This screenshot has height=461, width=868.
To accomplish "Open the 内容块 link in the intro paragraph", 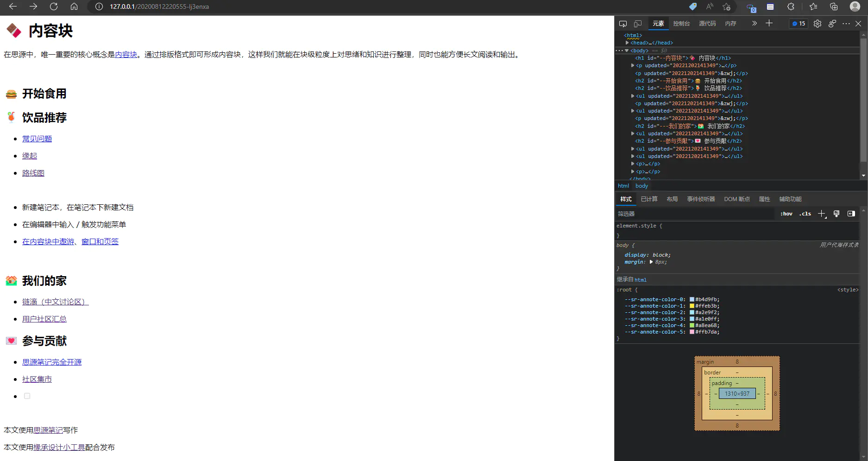I will tap(126, 55).
